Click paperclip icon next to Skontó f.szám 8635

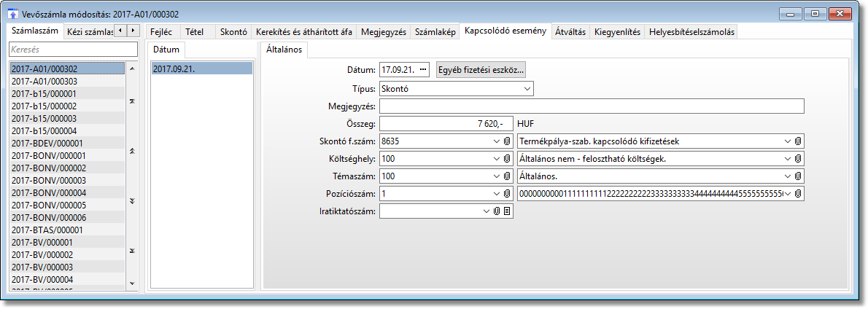point(506,141)
